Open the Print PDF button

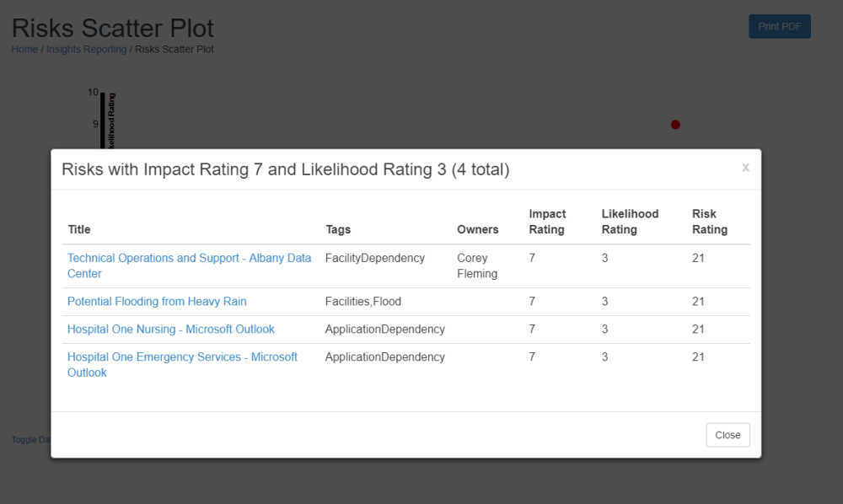coord(779,26)
